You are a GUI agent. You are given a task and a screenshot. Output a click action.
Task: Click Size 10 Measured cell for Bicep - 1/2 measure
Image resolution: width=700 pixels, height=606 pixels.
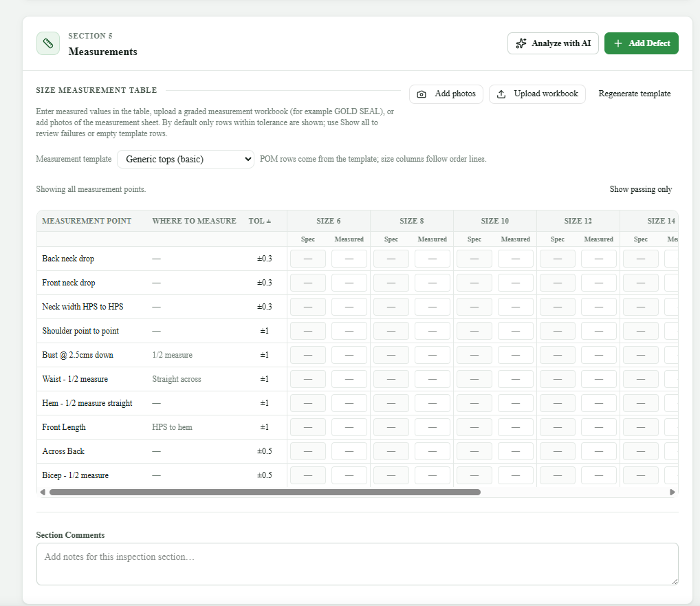tap(516, 475)
